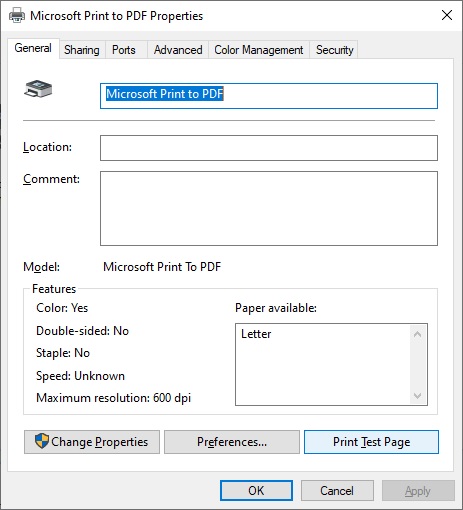Go to the Advanced tab
The image size is (463, 510).
[178, 50]
